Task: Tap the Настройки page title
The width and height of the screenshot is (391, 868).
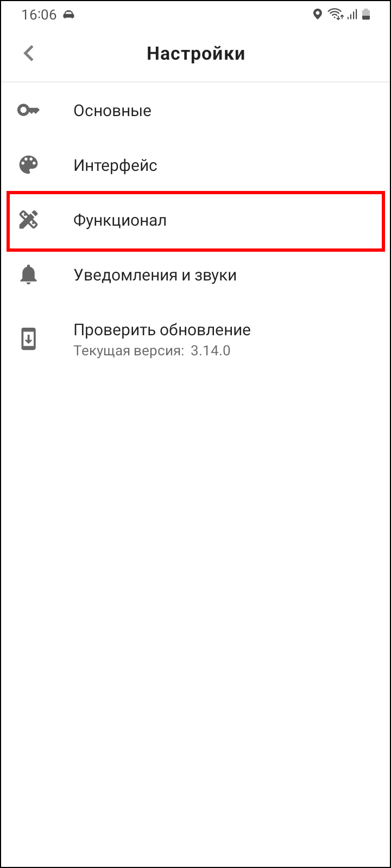Action: tap(196, 54)
